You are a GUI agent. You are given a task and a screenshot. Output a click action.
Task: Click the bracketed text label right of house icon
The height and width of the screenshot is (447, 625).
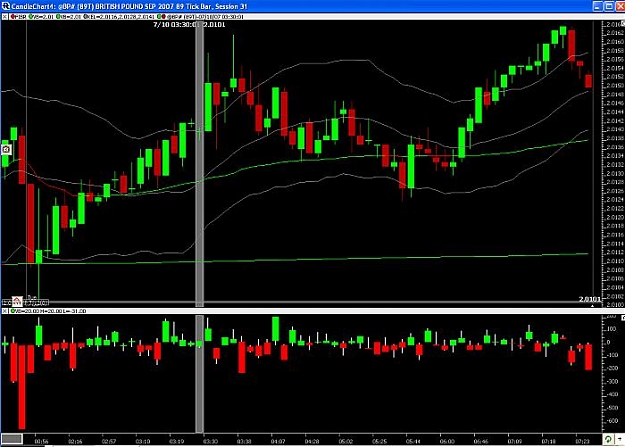pos(36,303)
